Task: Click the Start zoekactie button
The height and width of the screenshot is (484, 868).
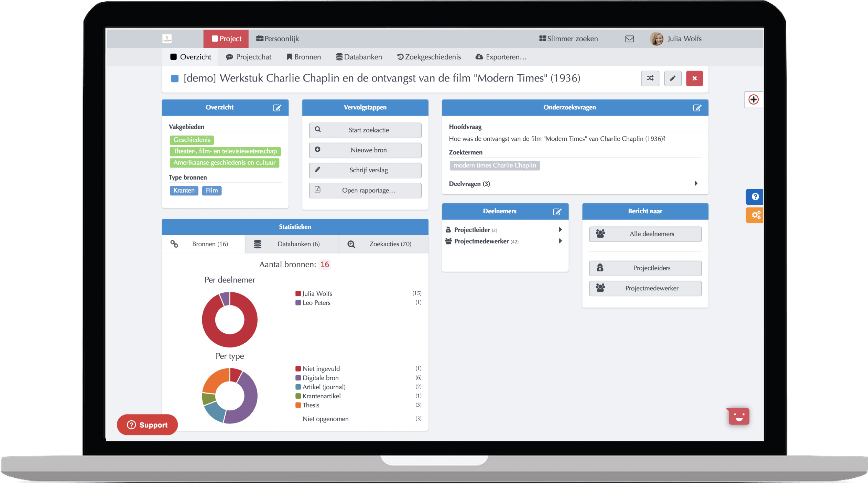Action: point(365,130)
